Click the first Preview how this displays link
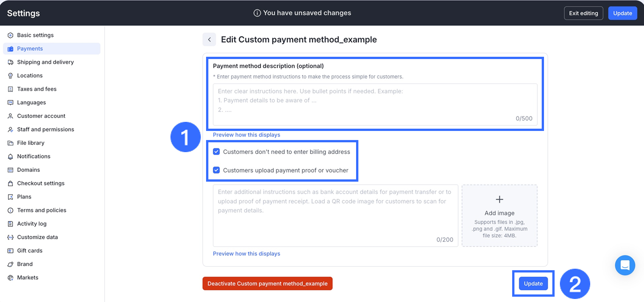644x302 pixels. [247, 135]
